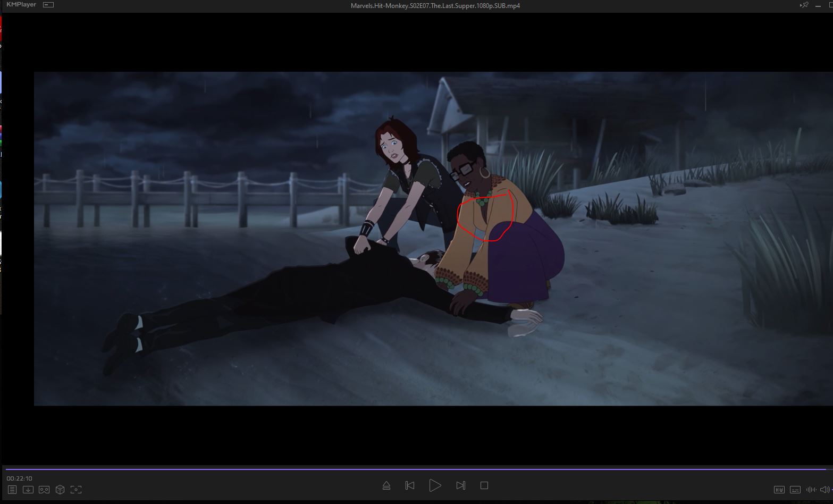This screenshot has height=504, width=833.
Task: Mute the volume speaker icon
Action: pyautogui.click(x=824, y=490)
